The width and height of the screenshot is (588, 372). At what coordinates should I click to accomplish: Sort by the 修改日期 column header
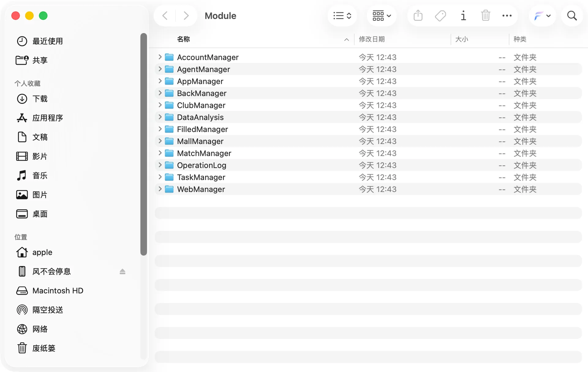371,39
